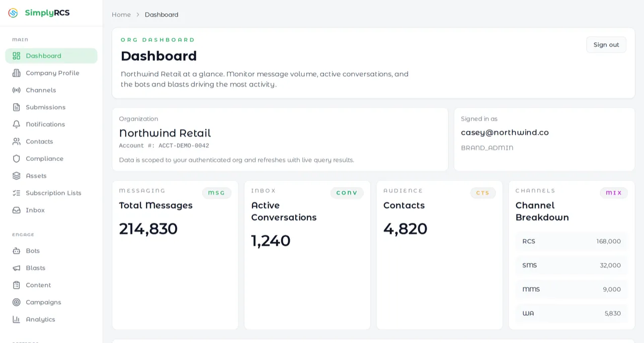
Task: Open Submissions in sidebar
Action: point(51,107)
